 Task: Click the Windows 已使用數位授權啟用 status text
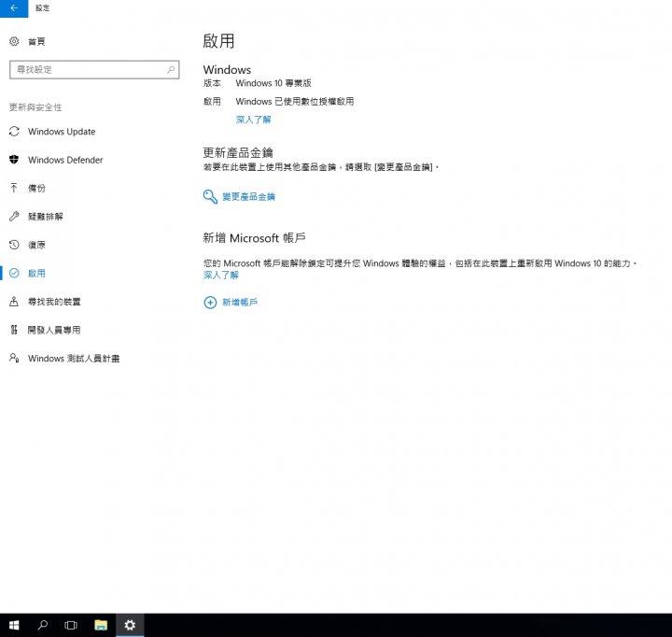[x=295, y=102]
